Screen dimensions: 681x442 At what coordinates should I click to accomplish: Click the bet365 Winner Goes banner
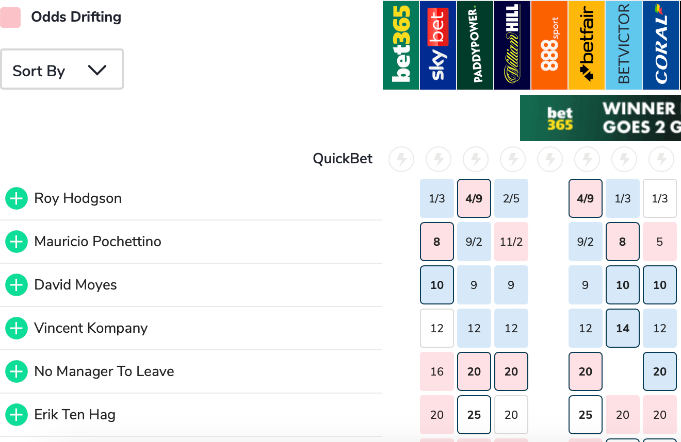point(600,118)
